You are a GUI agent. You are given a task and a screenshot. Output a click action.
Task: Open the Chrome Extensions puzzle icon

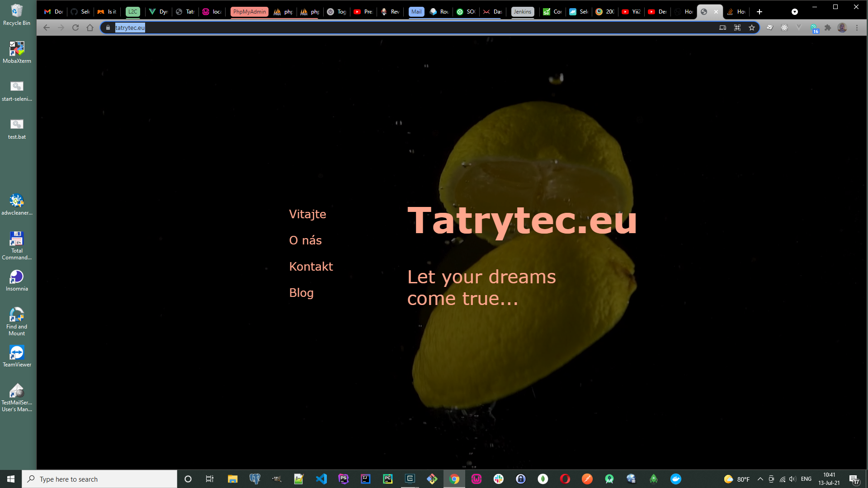pos(828,28)
